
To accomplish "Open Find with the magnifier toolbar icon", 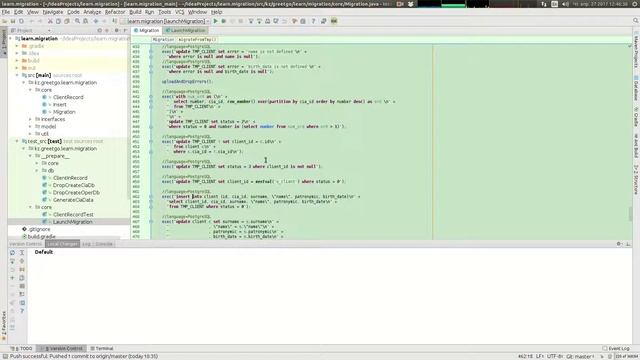I will tap(77, 21).
